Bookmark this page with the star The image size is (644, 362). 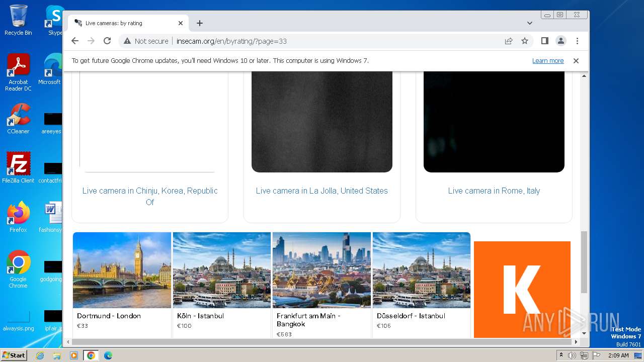tap(525, 41)
